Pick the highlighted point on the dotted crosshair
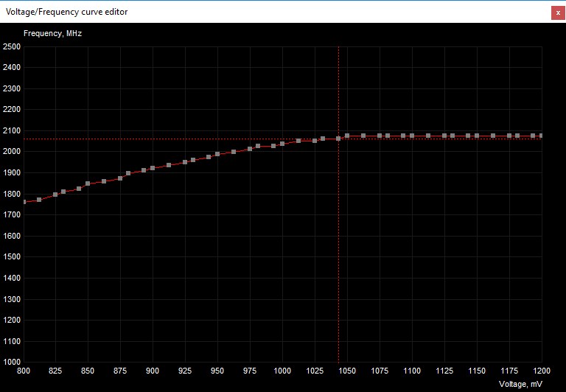Image resolution: width=566 pixels, height=392 pixels. (x=338, y=139)
